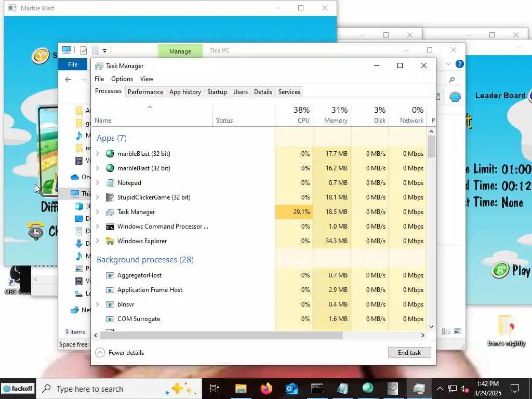Sort processes by Memory column

point(332,115)
